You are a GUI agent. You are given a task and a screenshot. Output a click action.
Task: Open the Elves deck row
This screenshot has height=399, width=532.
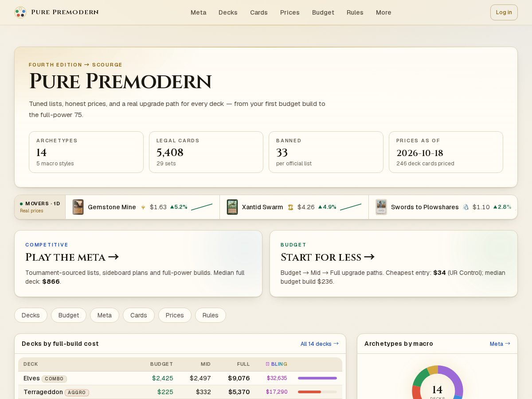click(x=180, y=378)
